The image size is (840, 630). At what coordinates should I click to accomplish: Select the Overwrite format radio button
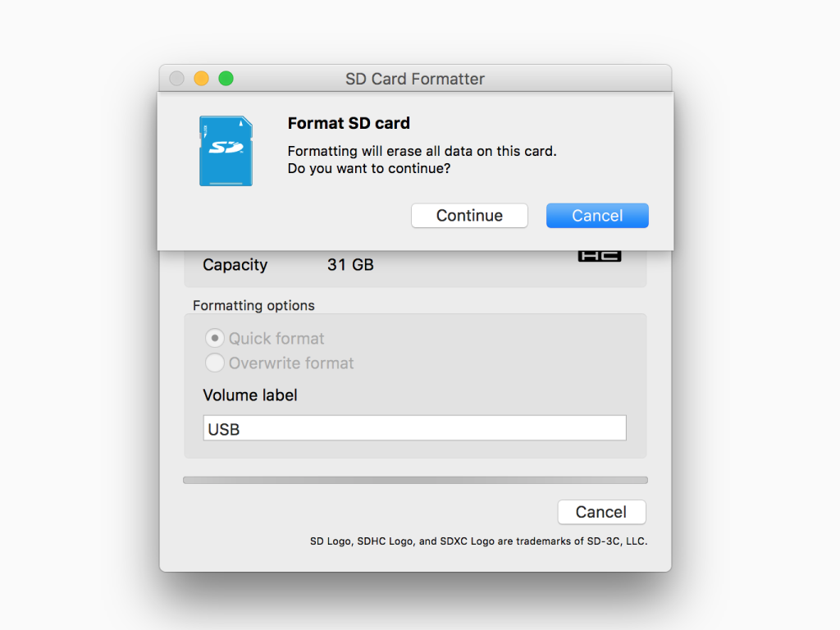[x=214, y=363]
